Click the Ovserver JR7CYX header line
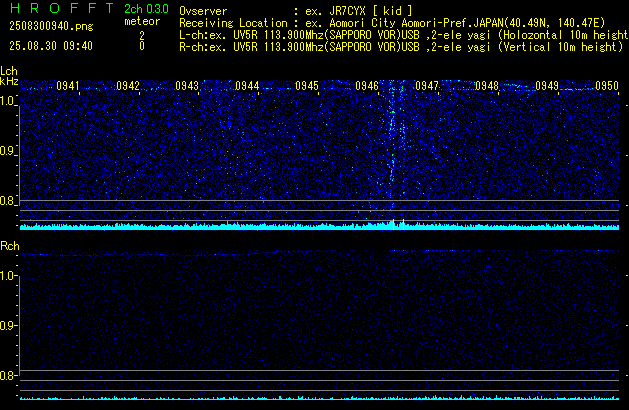Screen dimensions: 629x410 pyautogui.click(x=296, y=11)
